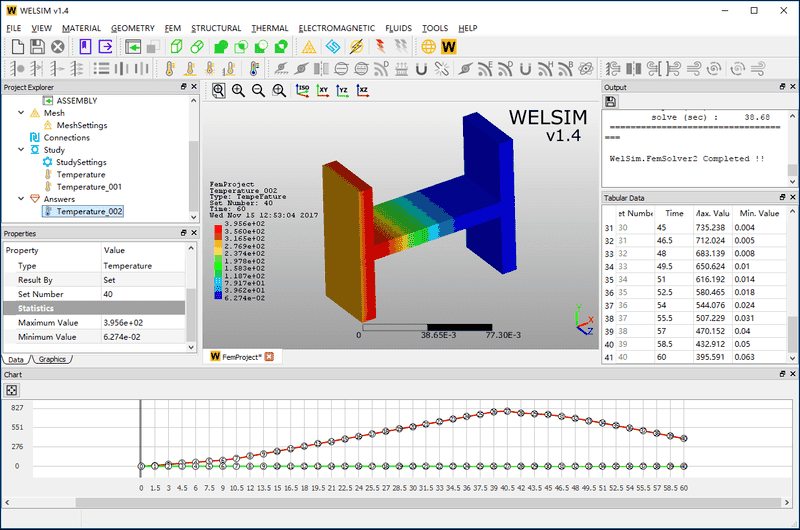Collapse the Study tree node

[x=20, y=150]
